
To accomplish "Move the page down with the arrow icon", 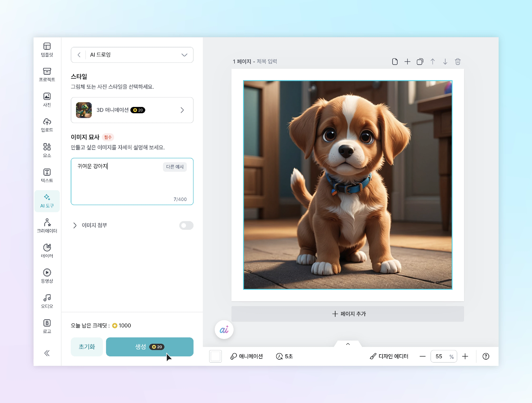I will pyautogui.click(x=445, y=62).
